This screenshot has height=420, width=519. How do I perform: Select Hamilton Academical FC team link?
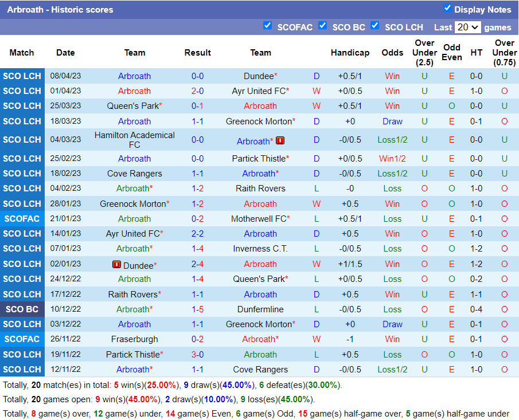(x=134, y=140)
